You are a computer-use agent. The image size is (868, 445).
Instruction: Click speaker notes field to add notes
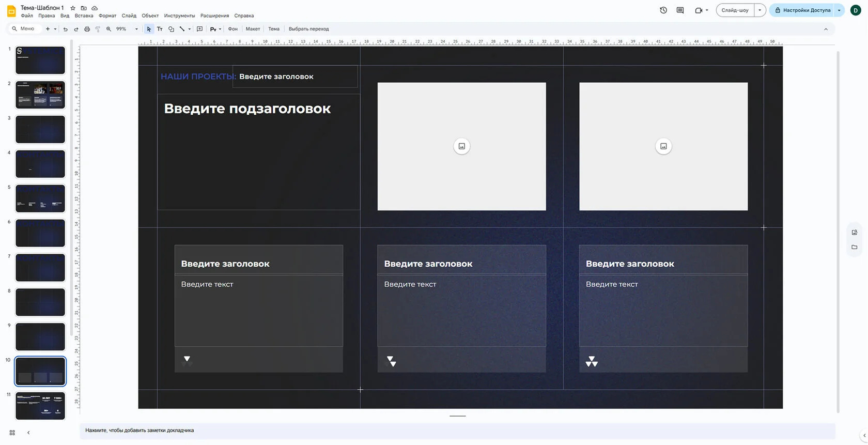tap(457, 431)
